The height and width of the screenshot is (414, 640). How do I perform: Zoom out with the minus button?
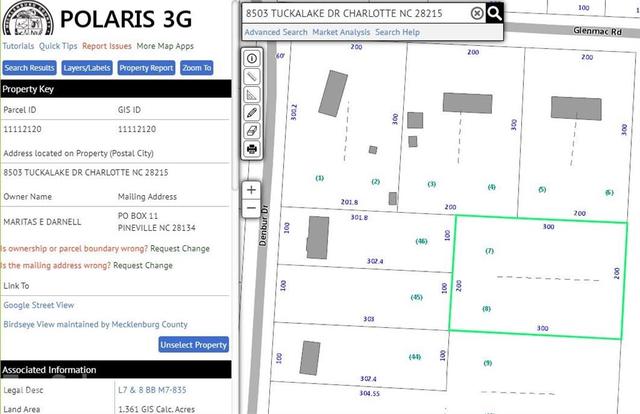click(251, 208)
